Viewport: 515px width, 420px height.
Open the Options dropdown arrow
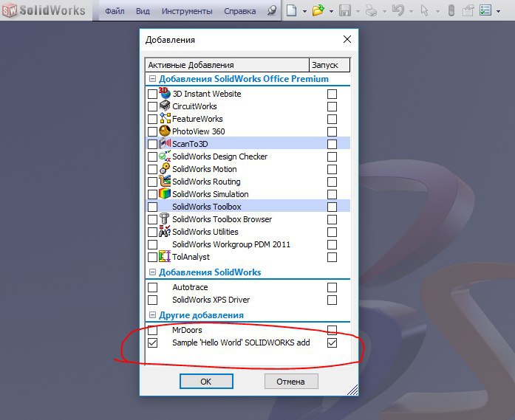[x=498, y=11]
